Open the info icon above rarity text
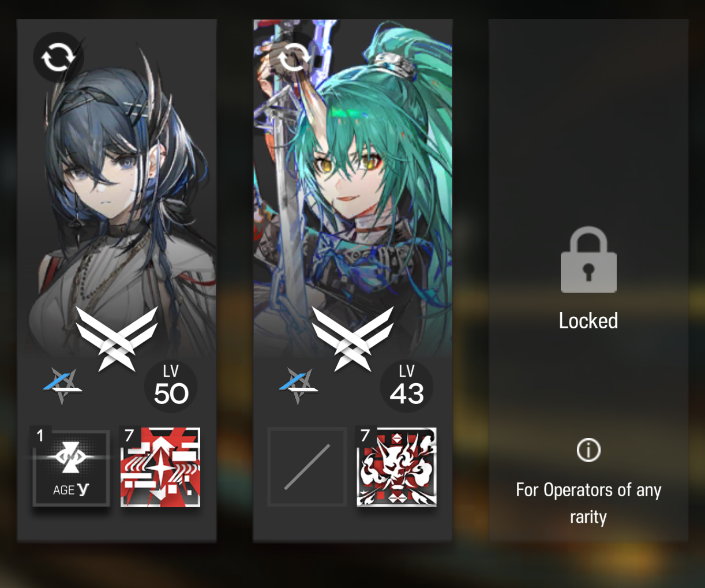Viewport: 705px width, 588px height. click(x=588, y=450)
